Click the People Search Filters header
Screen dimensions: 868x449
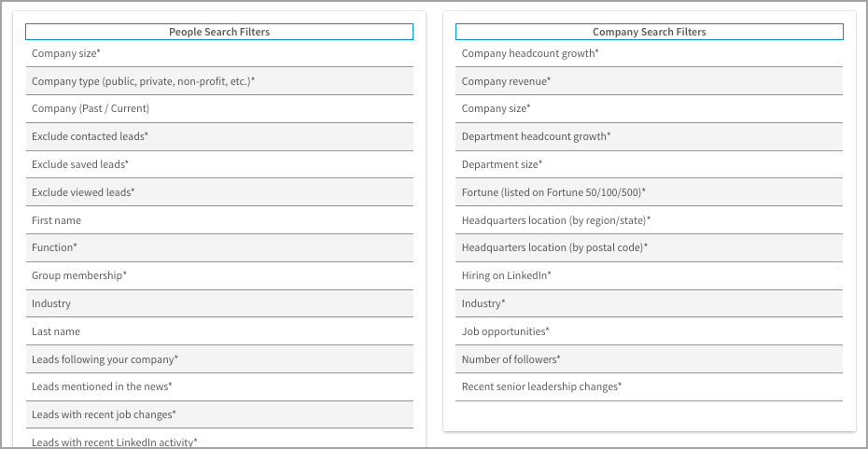[219, 32]
